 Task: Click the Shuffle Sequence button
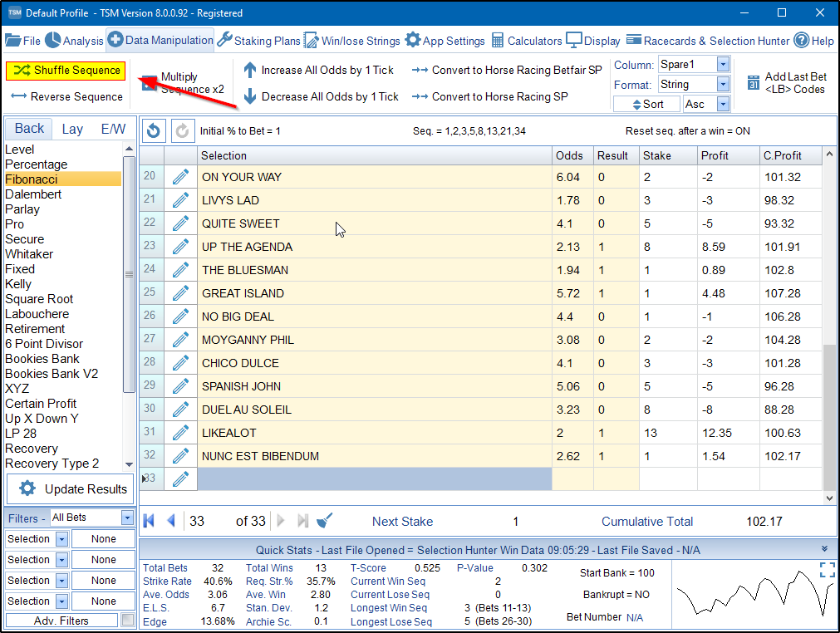pyautogui.click(x=66, y=71)
